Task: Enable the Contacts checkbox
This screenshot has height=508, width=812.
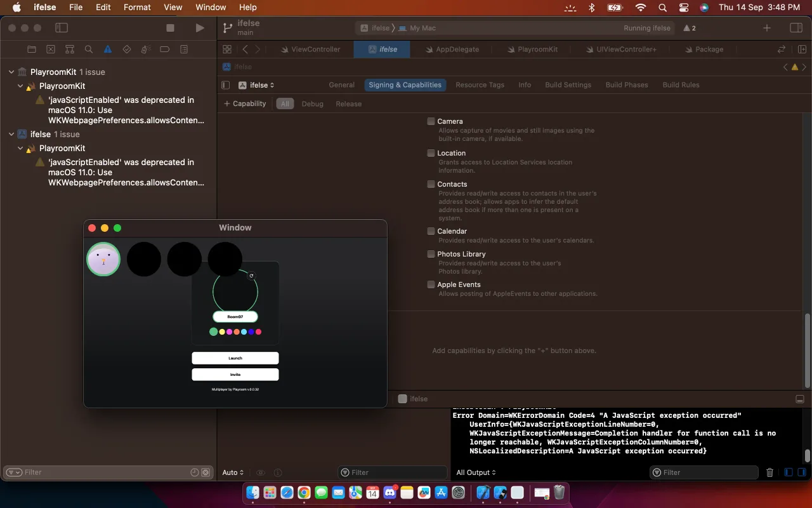Action: tap(431, 184)
